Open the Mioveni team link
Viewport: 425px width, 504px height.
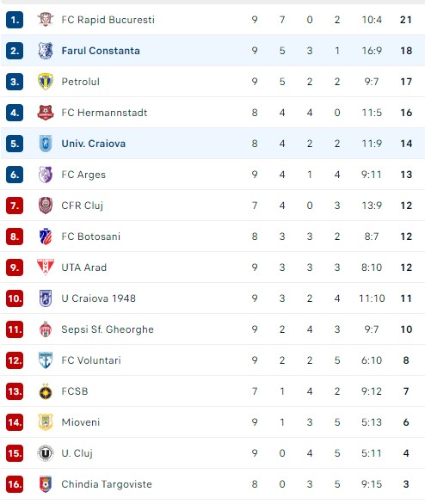pyautogui.click(x=81, y=422)
